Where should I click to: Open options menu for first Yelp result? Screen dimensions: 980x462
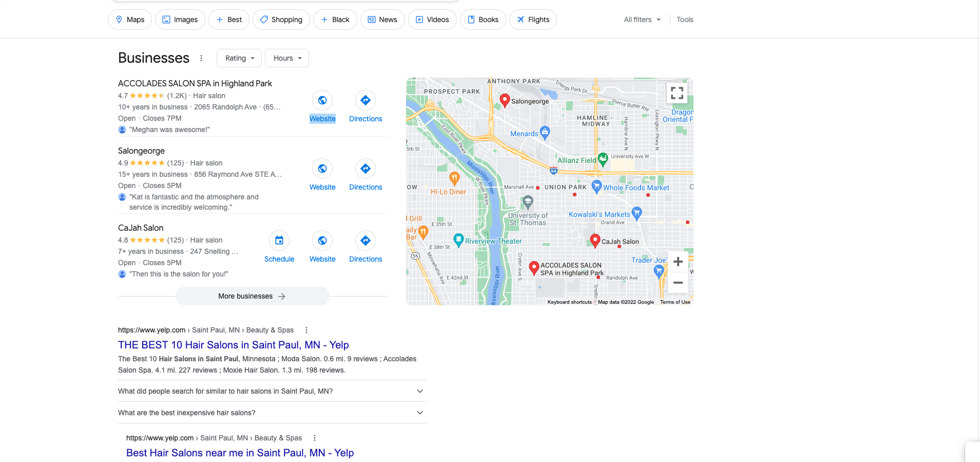click(306, 330)
